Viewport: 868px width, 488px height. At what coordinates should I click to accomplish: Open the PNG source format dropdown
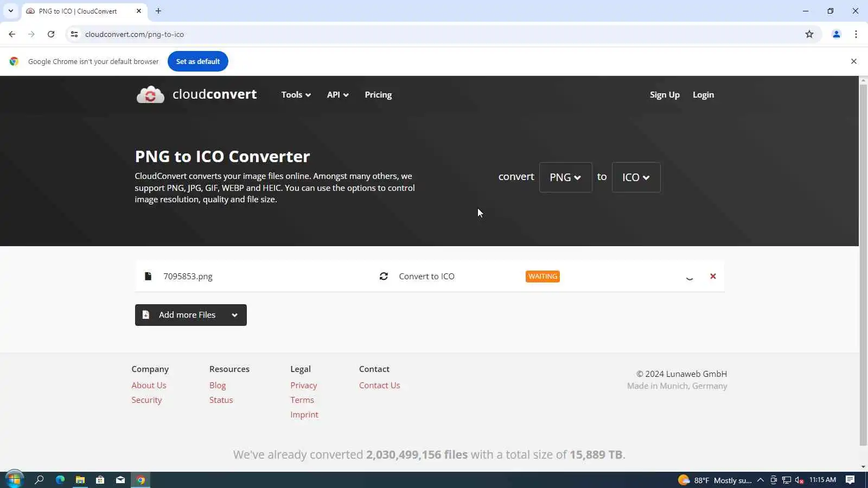click(565, 177)
